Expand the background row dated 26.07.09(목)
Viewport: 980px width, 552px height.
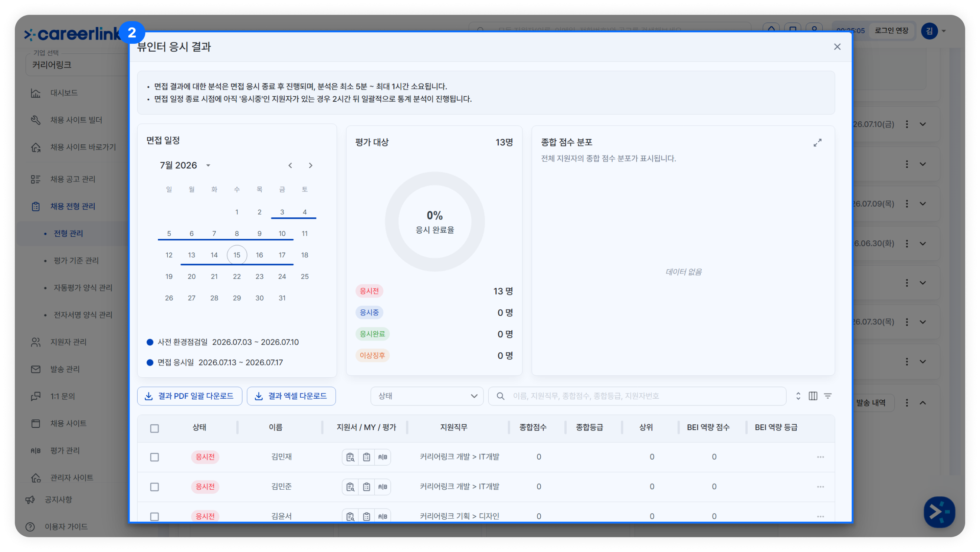(922, 204)
